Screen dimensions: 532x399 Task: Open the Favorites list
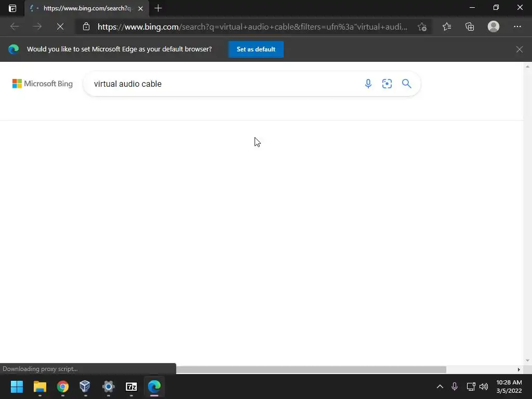coord(447,26)
